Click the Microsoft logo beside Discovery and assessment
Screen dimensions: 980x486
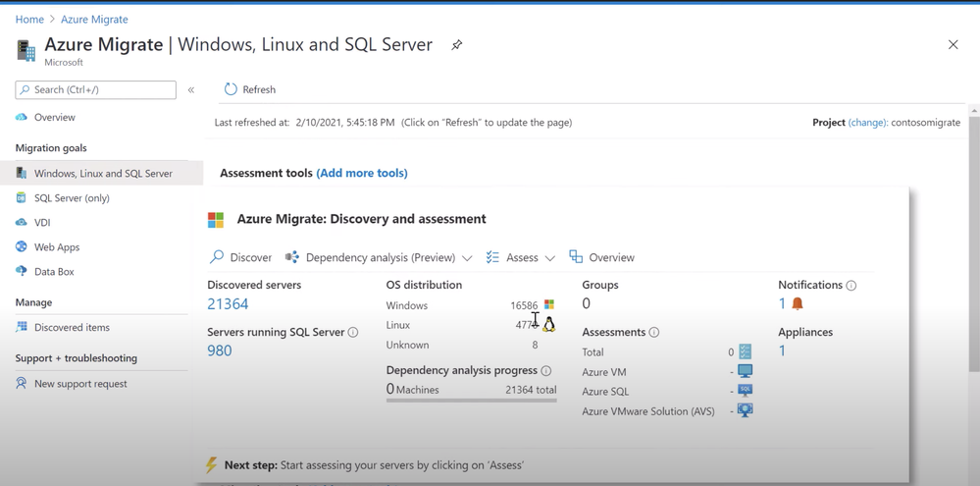[x=216, y=220]
